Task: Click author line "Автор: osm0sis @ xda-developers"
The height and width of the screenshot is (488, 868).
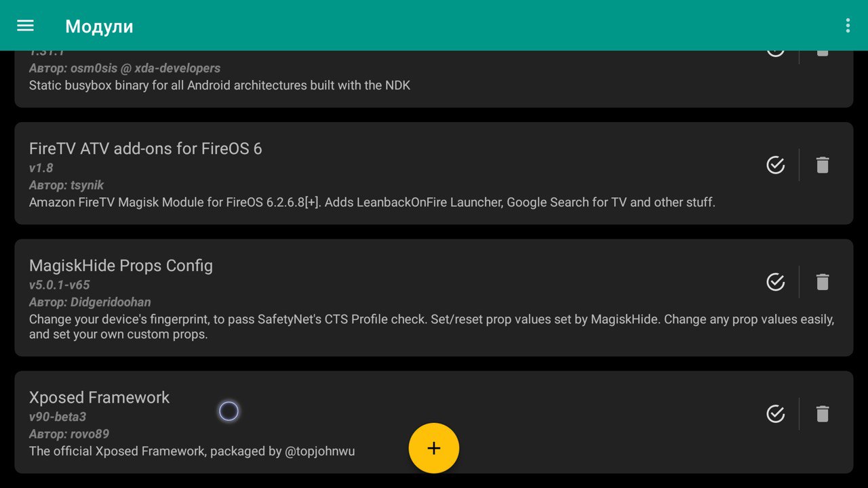Action: pyautogui.click(x=125, y=68)
